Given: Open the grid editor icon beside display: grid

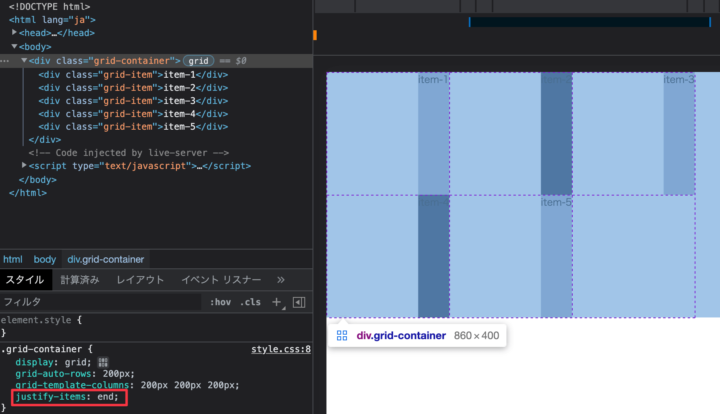Looking at the screenshot, I should (x=103, y=362).
